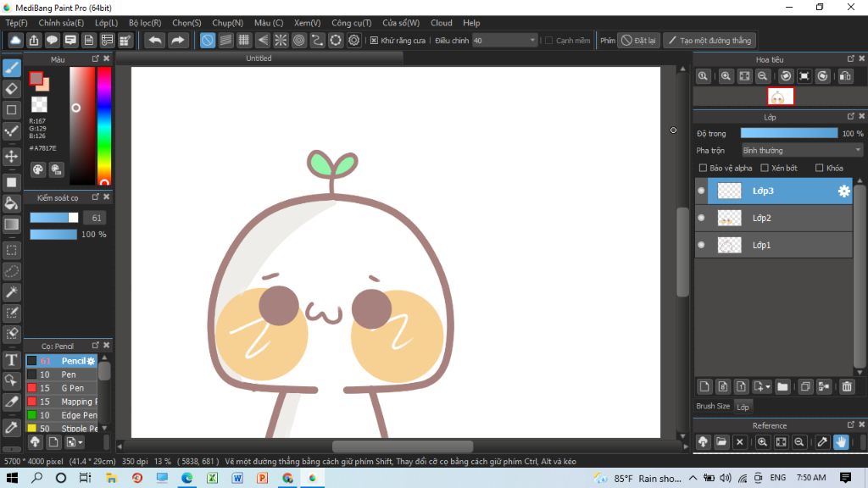Enable the radial snap guide

coord(281,41)
